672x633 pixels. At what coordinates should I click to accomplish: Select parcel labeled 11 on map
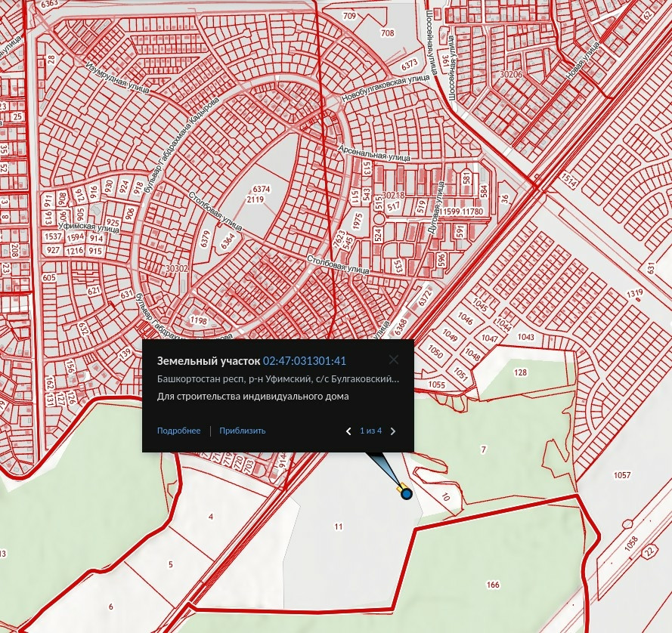pos(339,526)
